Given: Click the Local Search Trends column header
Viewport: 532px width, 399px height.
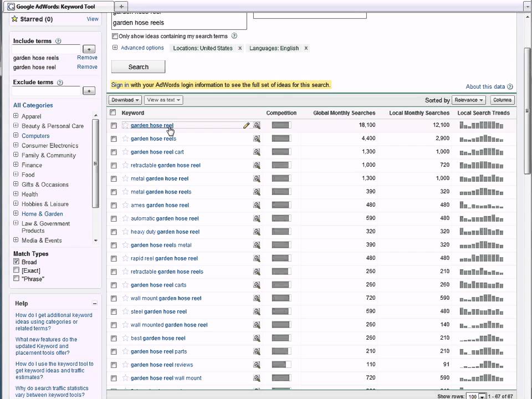Looking at the screenshot, I should click(x=483, y=113).
